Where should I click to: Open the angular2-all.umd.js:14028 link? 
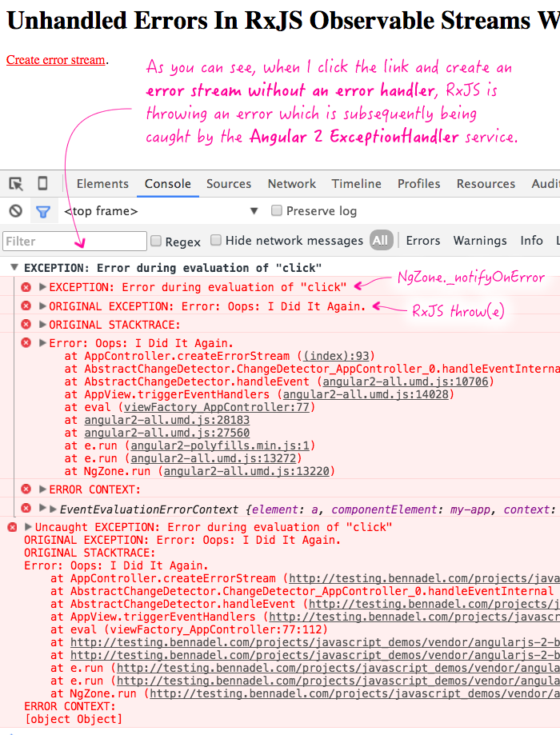[x=366, y=394]
